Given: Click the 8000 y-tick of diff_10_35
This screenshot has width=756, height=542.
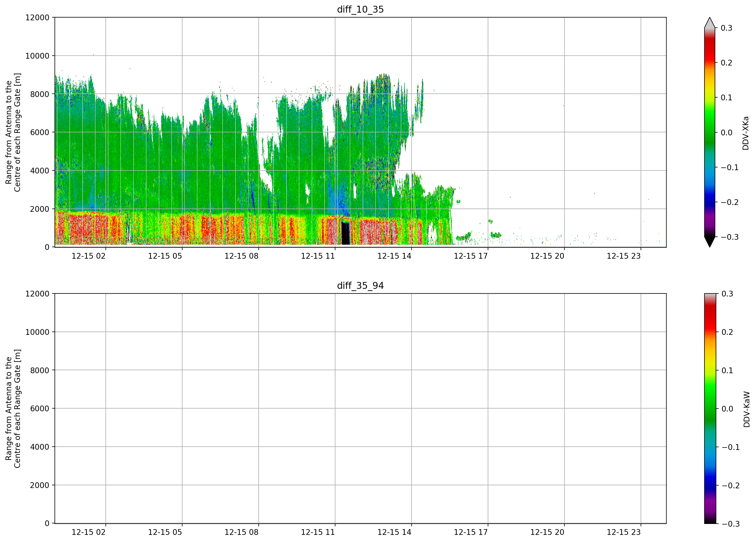Looking at the screenshot, I should coord(40,94).
